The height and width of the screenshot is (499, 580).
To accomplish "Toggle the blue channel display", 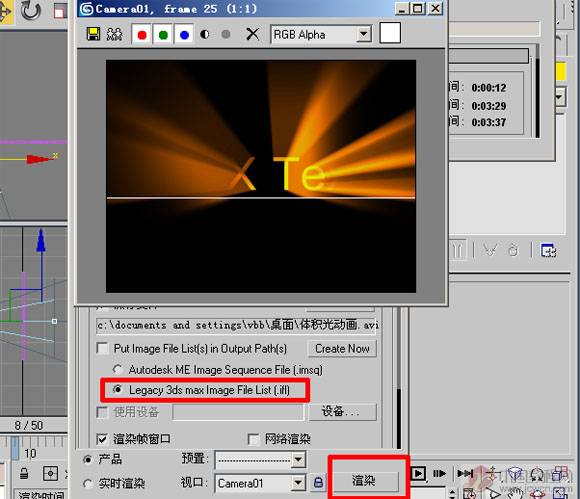I will (x=184, y=35).
